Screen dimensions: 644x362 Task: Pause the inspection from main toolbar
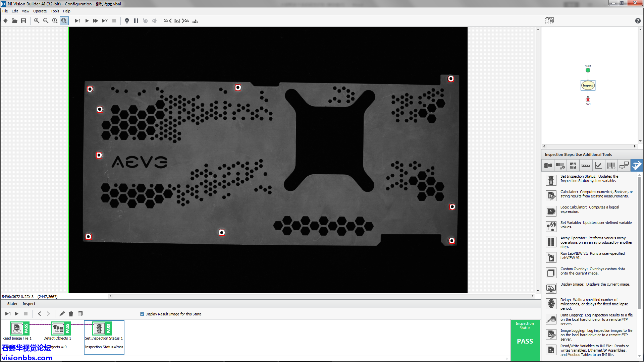coord(136,21)
